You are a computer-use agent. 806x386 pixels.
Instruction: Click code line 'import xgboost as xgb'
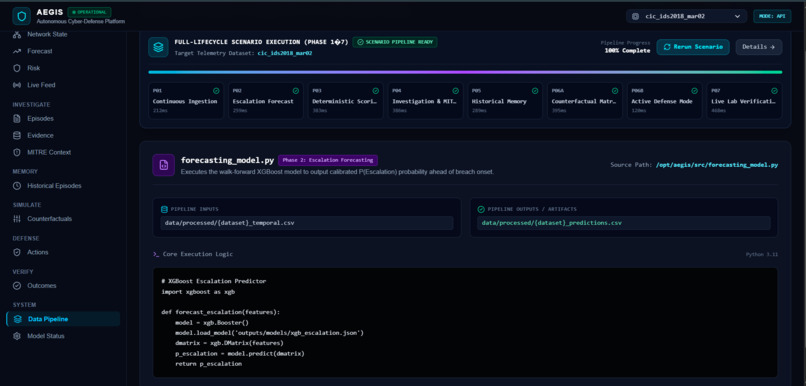pyautogui.click(x=198, y=292)
